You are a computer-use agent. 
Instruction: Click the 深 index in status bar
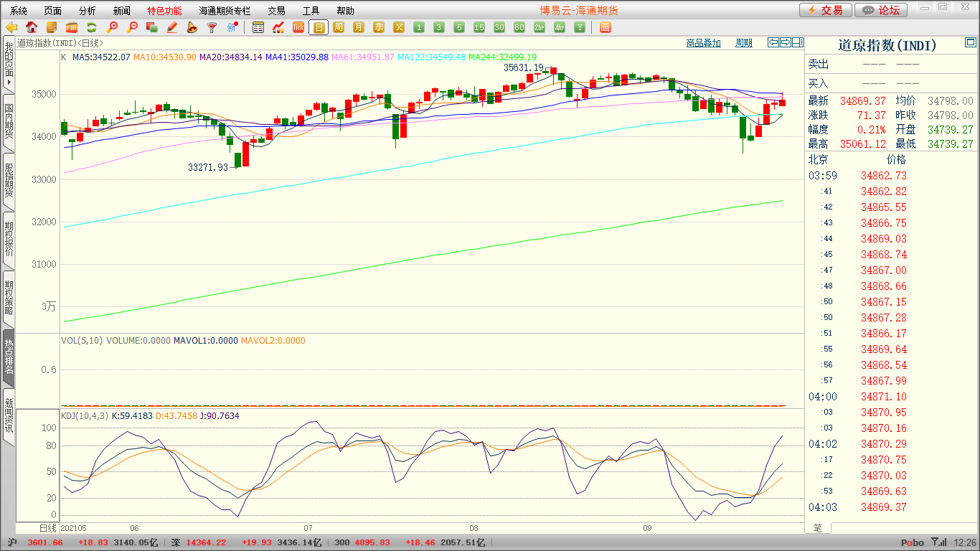(x=176, y=542)
